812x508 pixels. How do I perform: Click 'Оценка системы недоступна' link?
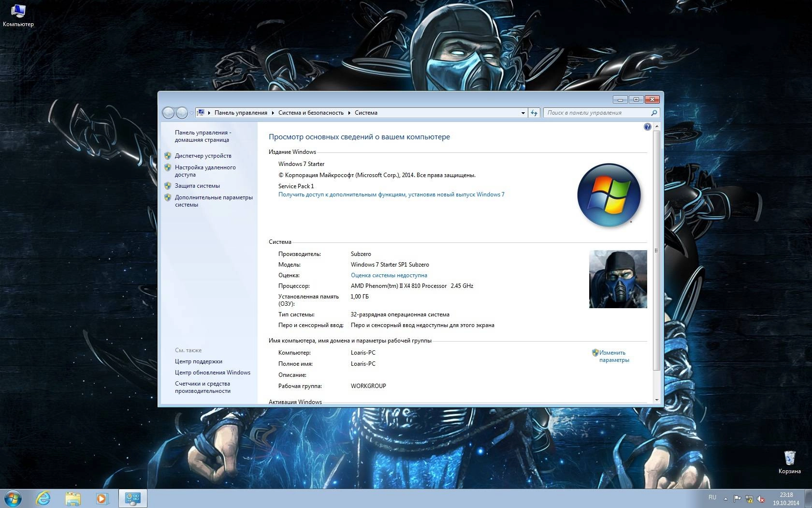tap(389, 275)
